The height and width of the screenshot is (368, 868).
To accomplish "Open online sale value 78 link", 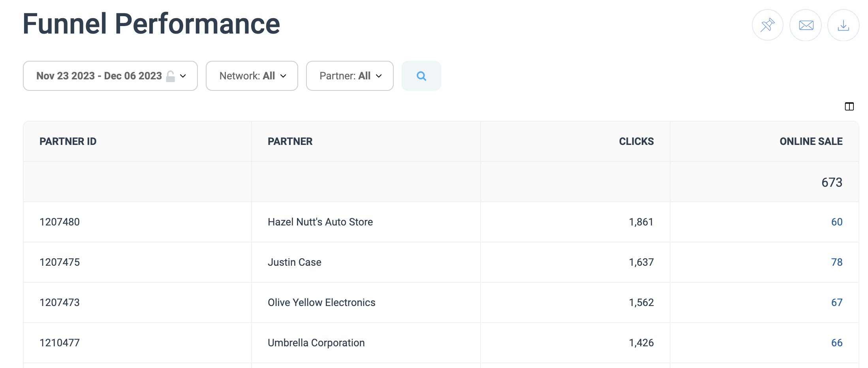I will pyautogui.click(x=837, y=262).
